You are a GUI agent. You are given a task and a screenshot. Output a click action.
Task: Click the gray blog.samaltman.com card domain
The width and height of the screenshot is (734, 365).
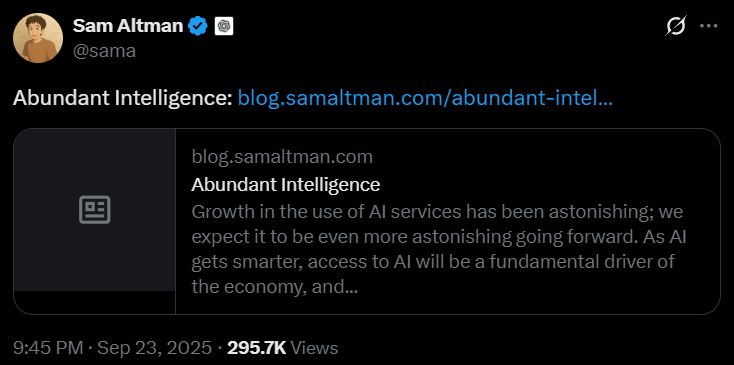click(282, 157)
